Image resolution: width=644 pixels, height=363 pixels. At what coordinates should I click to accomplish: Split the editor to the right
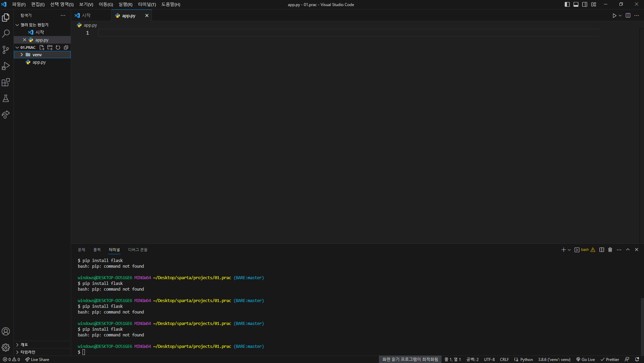[628, 15]
